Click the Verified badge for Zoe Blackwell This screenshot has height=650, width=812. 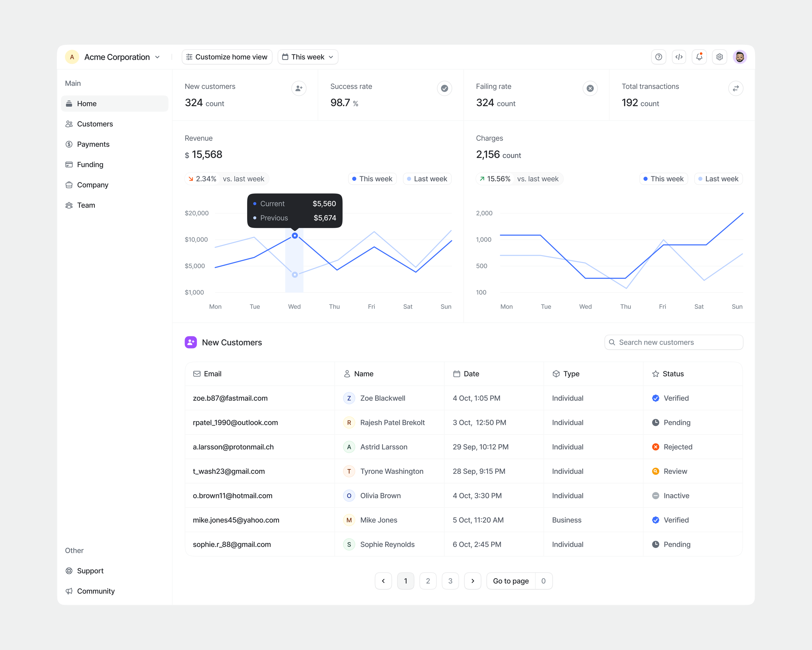tap(655, 398)
